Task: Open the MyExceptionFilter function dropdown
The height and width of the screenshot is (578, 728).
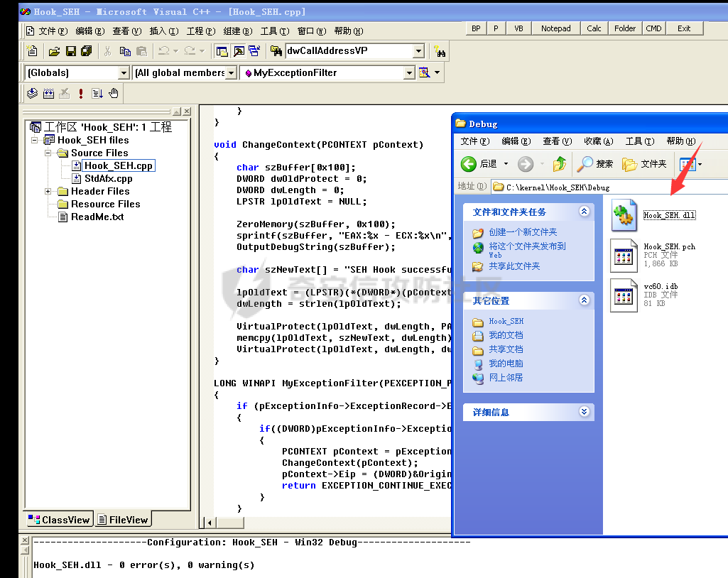Action: click(x=409, y=73)
